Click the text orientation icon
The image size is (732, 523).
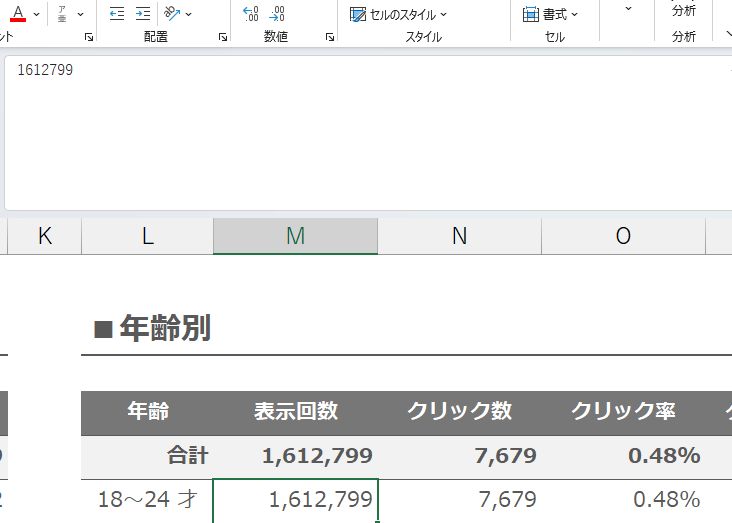(x=172, y=14)
